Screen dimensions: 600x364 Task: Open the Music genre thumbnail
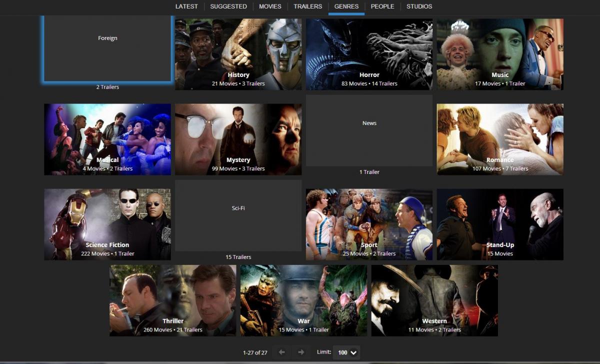point(500,54)
